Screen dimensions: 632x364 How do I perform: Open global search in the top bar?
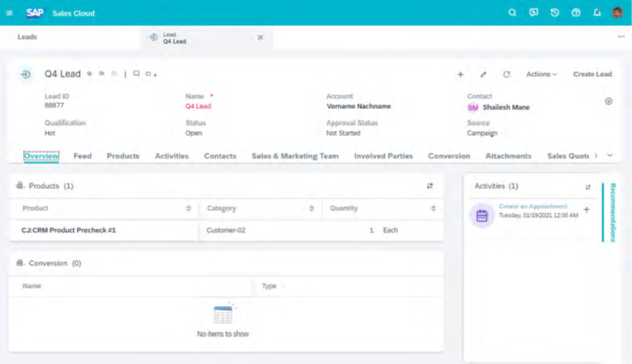[512, 13]
